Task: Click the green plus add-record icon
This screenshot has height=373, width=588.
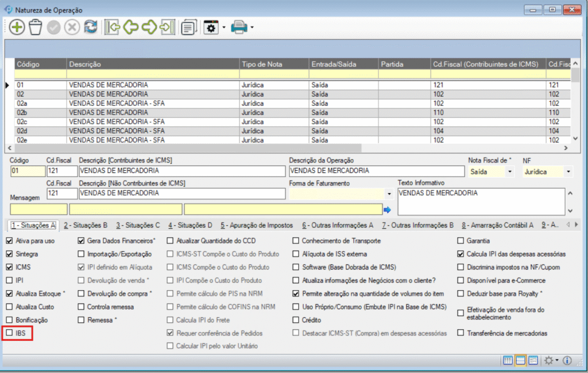Action: pos(17,27)
